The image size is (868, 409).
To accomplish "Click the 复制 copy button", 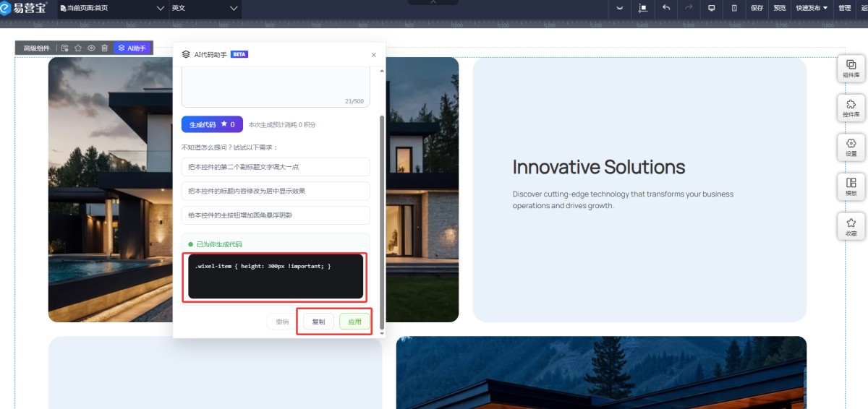I will point(318,322).
